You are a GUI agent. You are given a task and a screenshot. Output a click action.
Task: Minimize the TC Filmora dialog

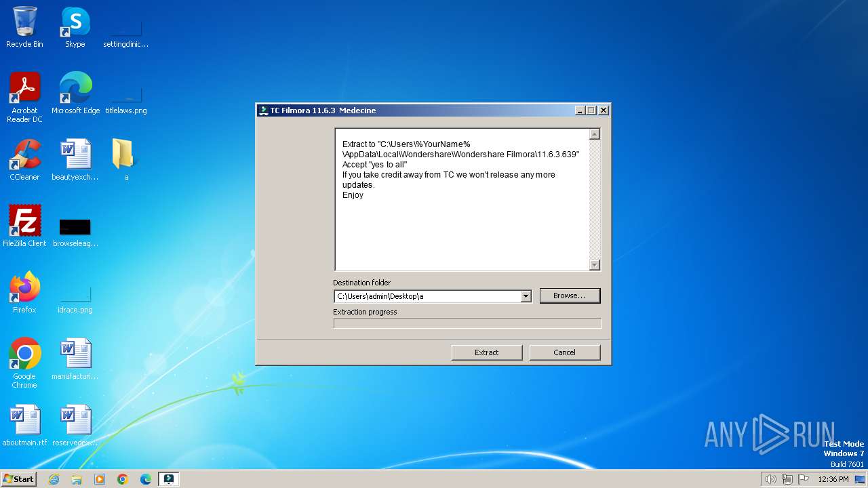pos(580,110)
